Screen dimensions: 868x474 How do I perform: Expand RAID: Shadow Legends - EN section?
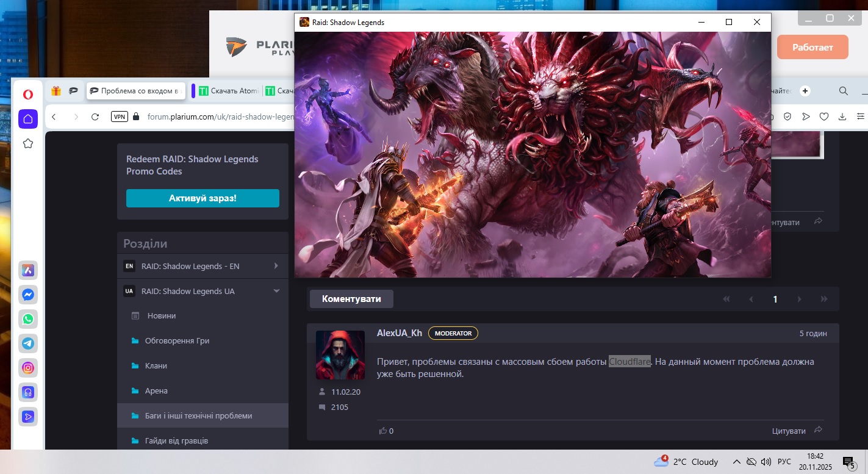[x=276, y=266]
